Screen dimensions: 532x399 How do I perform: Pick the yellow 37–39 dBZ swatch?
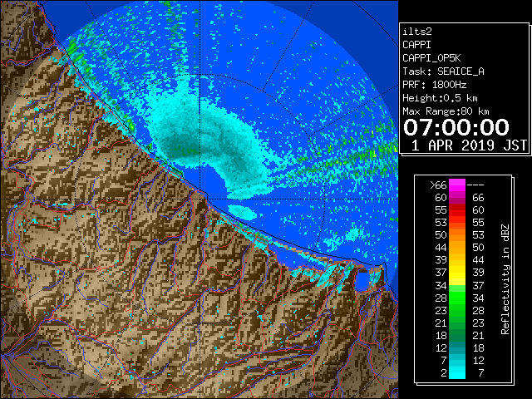pos(457,273)
